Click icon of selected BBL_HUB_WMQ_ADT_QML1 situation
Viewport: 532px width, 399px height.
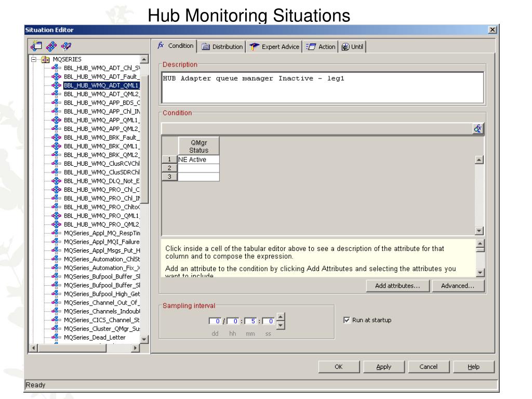click(x=56, y=85)
